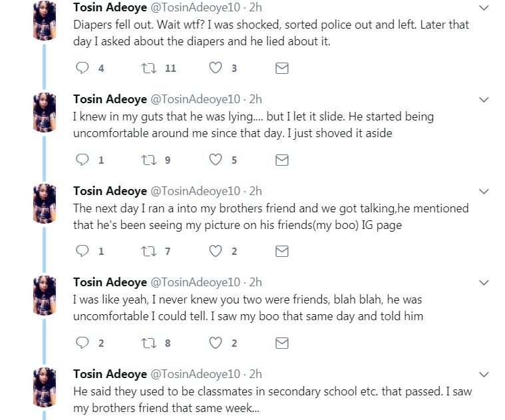
Task: Share 'I knew in my guts' tweet via message
Action: [281, 160]
